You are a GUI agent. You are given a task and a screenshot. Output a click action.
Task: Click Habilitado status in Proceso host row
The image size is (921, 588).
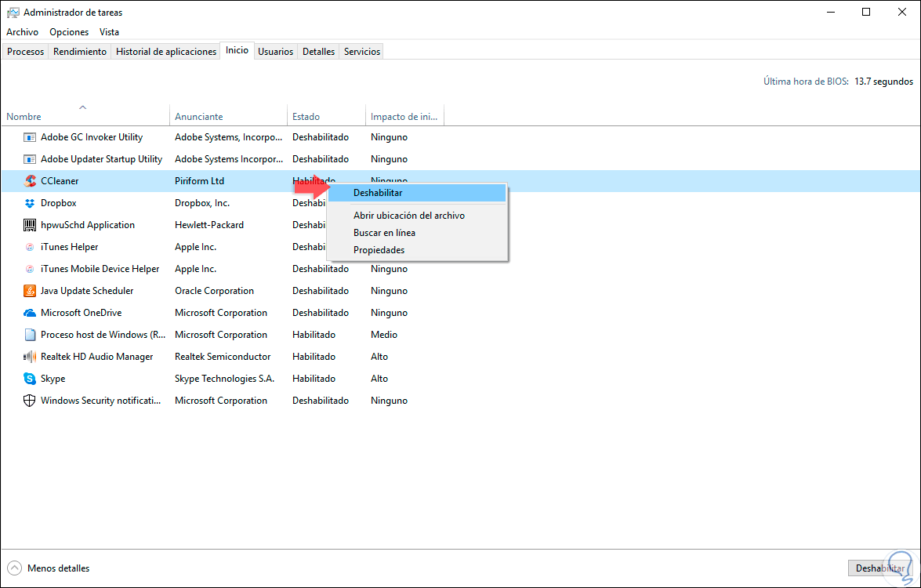tap(314, 335)
